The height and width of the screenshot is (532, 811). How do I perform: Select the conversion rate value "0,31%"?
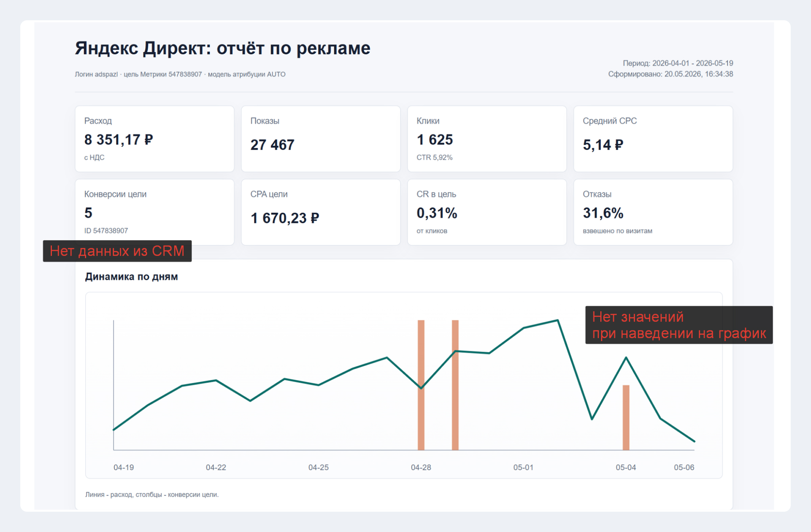click(x=437, y=213)
